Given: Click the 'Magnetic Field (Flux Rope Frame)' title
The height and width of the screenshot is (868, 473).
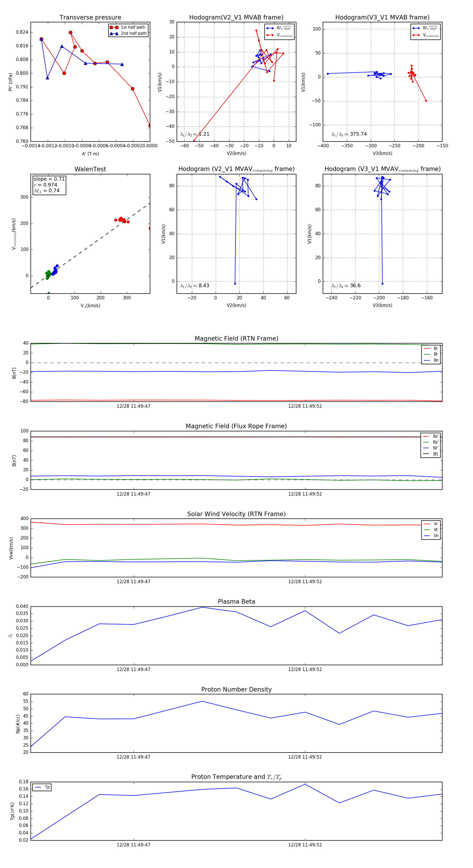Looking at the screenshot, I should [236, 426].
